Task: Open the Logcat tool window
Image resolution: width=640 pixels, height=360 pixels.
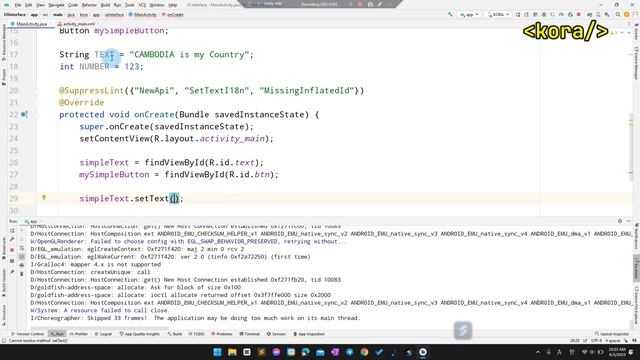Action: [103, 334]
